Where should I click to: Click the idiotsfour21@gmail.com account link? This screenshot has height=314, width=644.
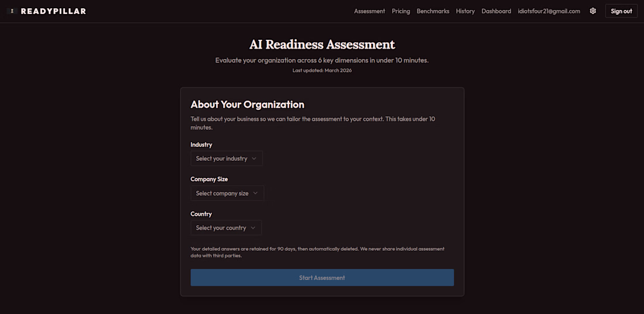pos(549,11)
